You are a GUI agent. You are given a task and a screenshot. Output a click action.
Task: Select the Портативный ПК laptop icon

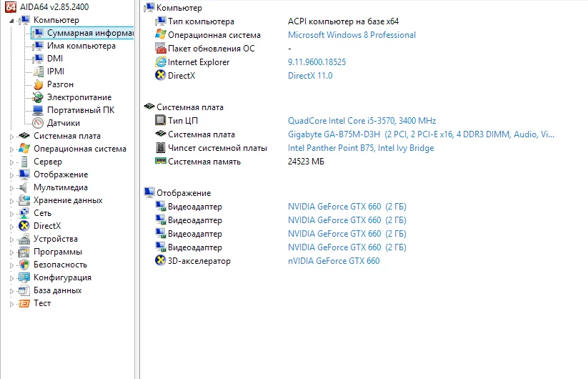pyautogui.click(x=38, y=110)
